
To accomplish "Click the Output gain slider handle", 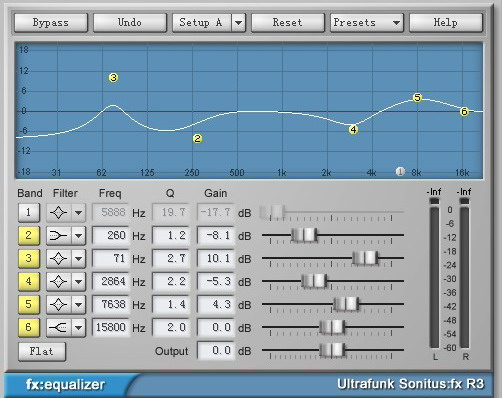I will 332,350.
